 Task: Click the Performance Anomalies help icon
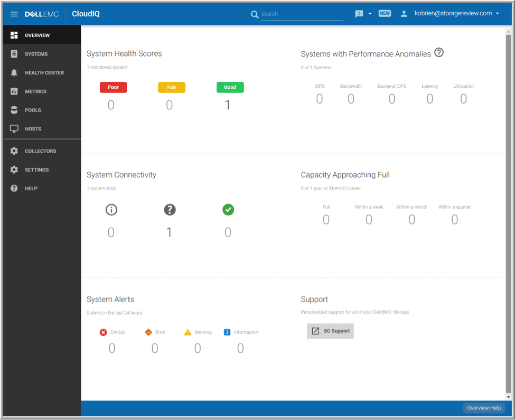[439, 52]
